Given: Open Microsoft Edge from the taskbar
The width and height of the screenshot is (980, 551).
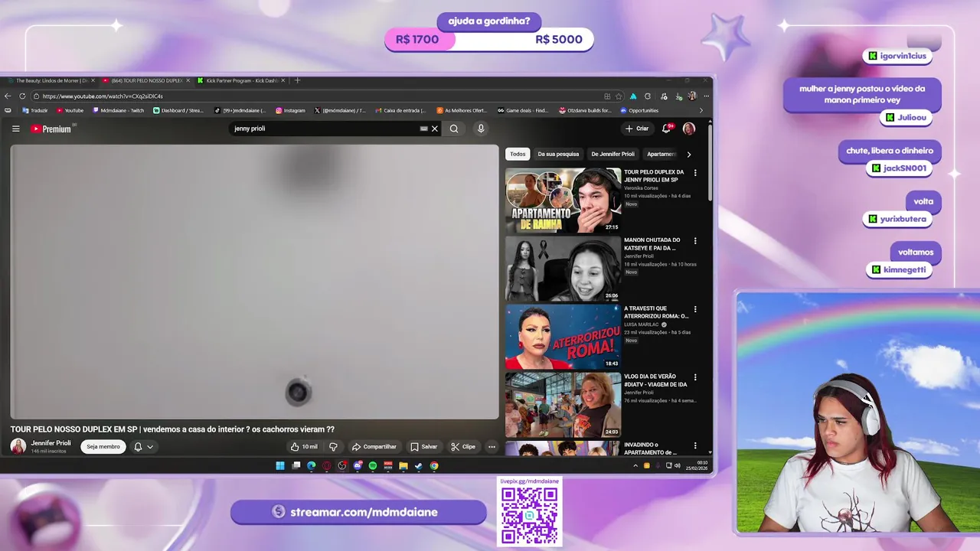Looking at the screenshot, I should (x=312, y=465).
